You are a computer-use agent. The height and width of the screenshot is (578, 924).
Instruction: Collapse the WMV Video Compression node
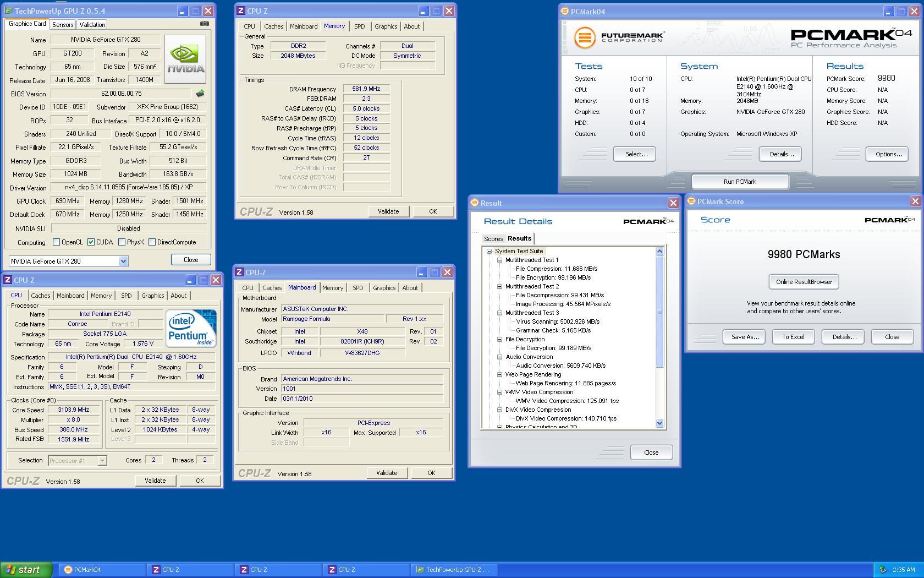tap(499, 392)
